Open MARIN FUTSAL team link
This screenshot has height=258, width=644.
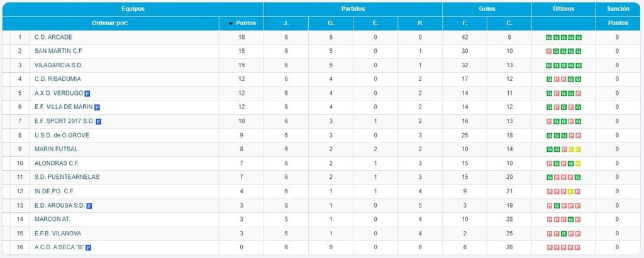[x=56, y=149]
